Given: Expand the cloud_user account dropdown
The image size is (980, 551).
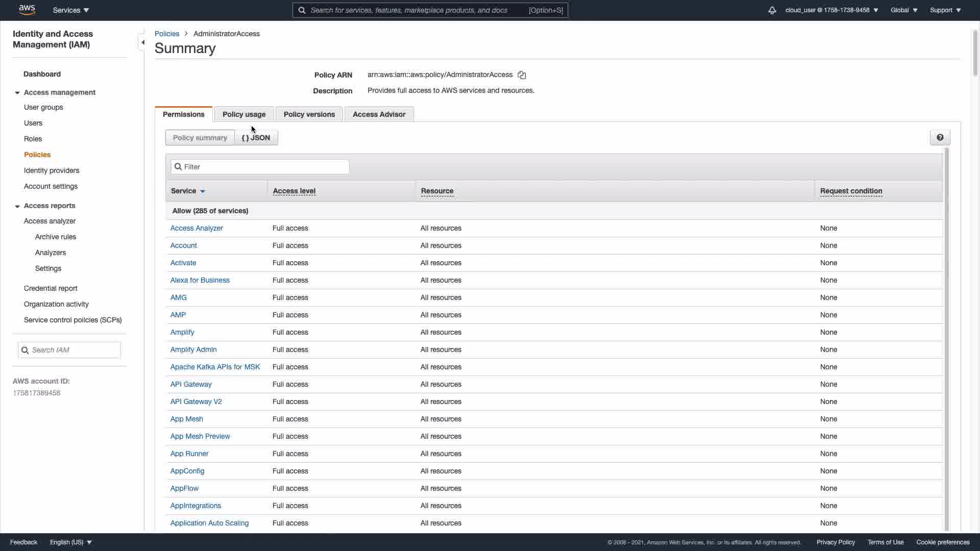Looking at the screenshot, I should (x=831, y=10).
